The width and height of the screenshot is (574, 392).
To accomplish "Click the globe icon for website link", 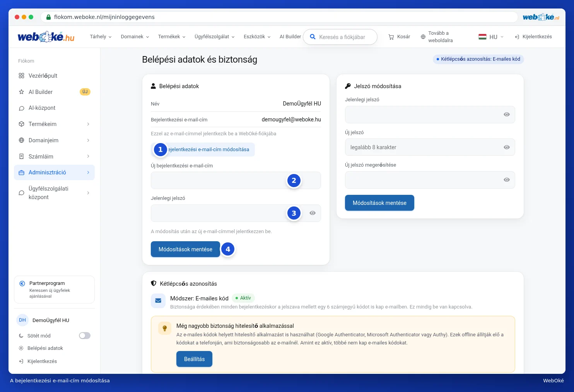I will (x=423, y=37).
